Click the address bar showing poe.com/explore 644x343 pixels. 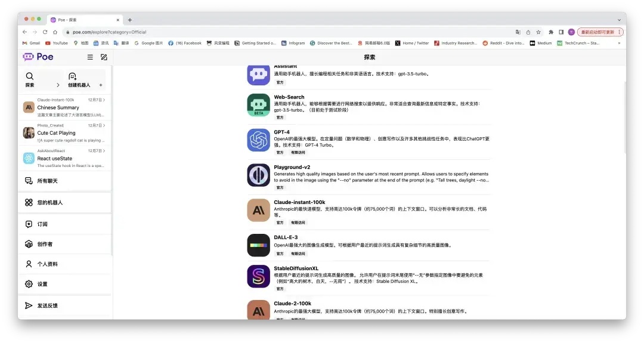287,32
